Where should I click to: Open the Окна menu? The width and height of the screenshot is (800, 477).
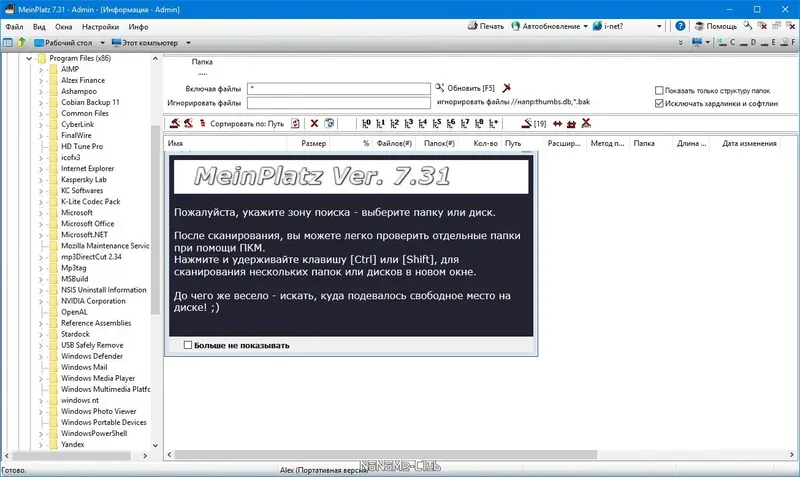(x=64, y=27)
